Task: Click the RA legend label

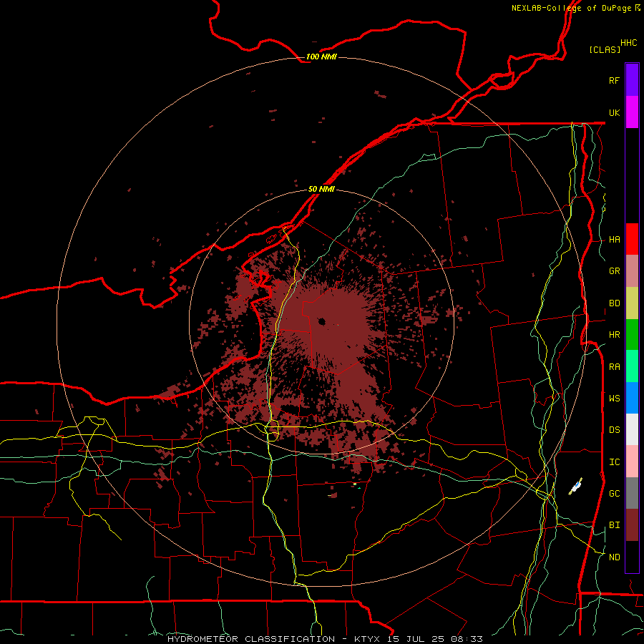Action: (x=614, y=367)
